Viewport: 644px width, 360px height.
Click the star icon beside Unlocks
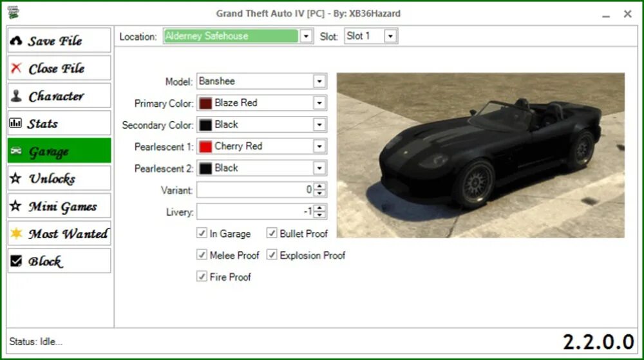point(15,178)
